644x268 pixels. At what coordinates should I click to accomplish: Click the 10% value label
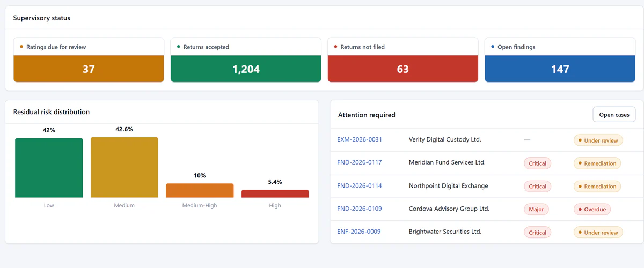tap(200, 176)
